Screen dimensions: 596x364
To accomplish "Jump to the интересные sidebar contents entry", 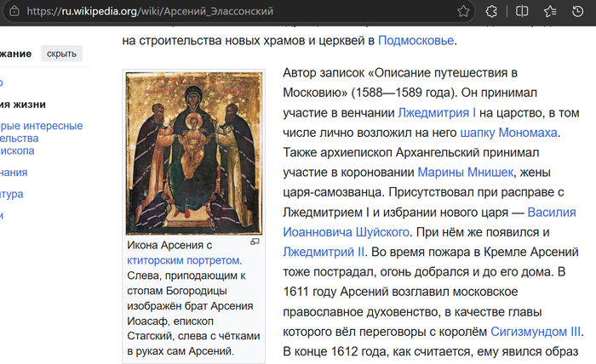I will pyautogui.click(x=41, y=138).
